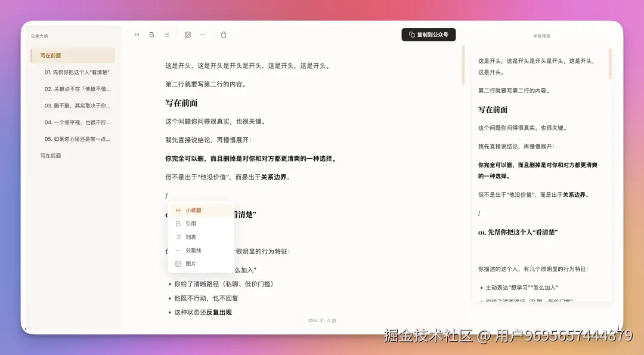Click the trash icon to delete content

coord(224,35)
